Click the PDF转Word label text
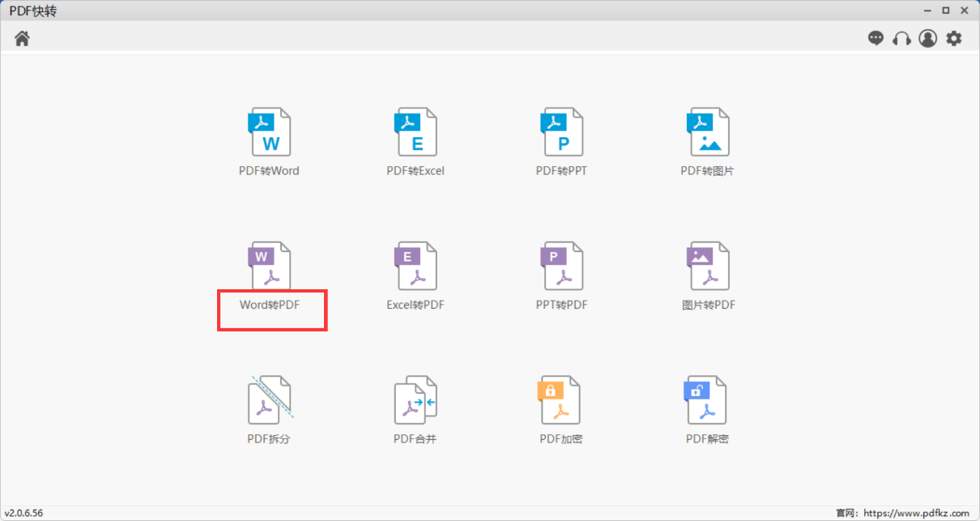This screenshot has width=980, height=521. click(x=269, y=171)
